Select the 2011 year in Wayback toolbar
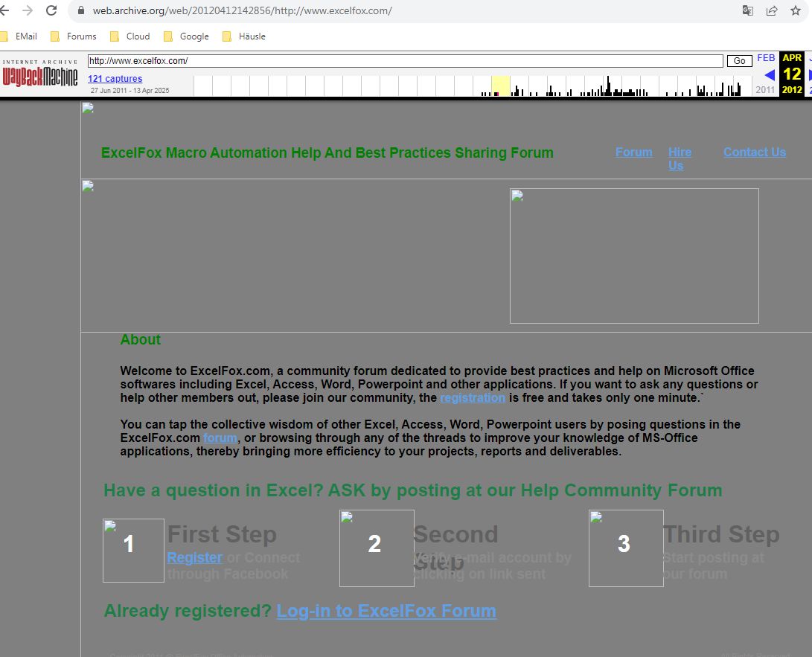The image size is (812, 657). 765,89
